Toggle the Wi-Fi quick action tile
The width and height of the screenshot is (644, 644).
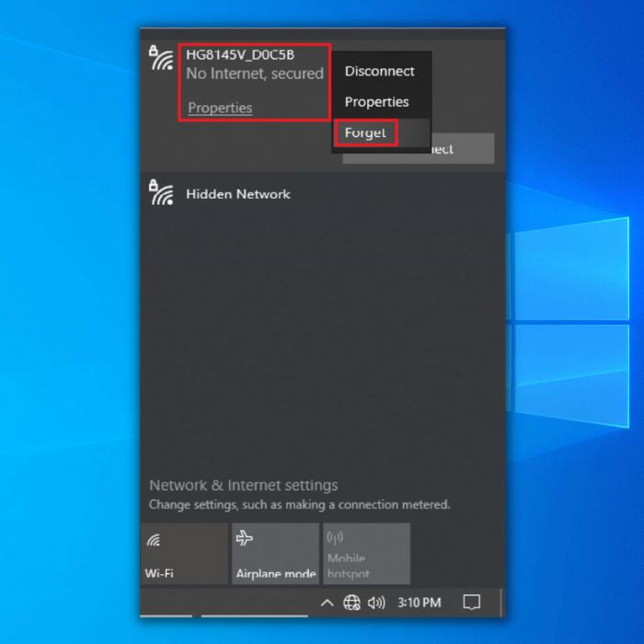point(184,554)
